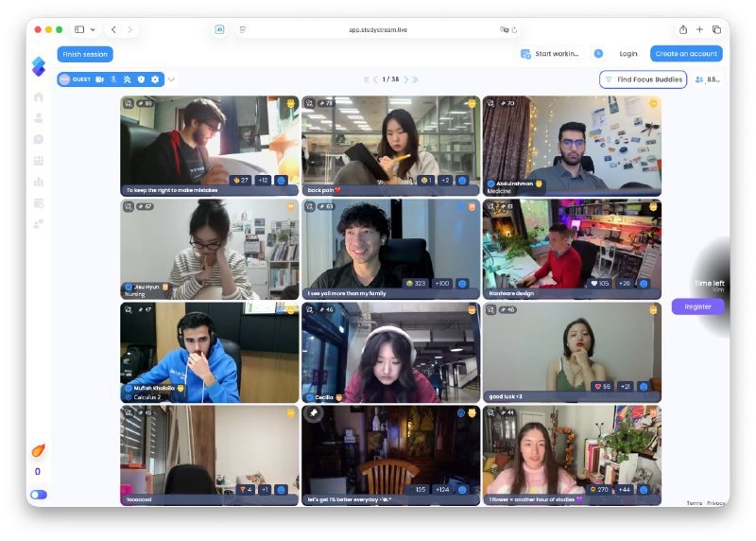Click the Cecilia video tile
Image resolution: width=756 pixels, height=541 pixels.
390,352
